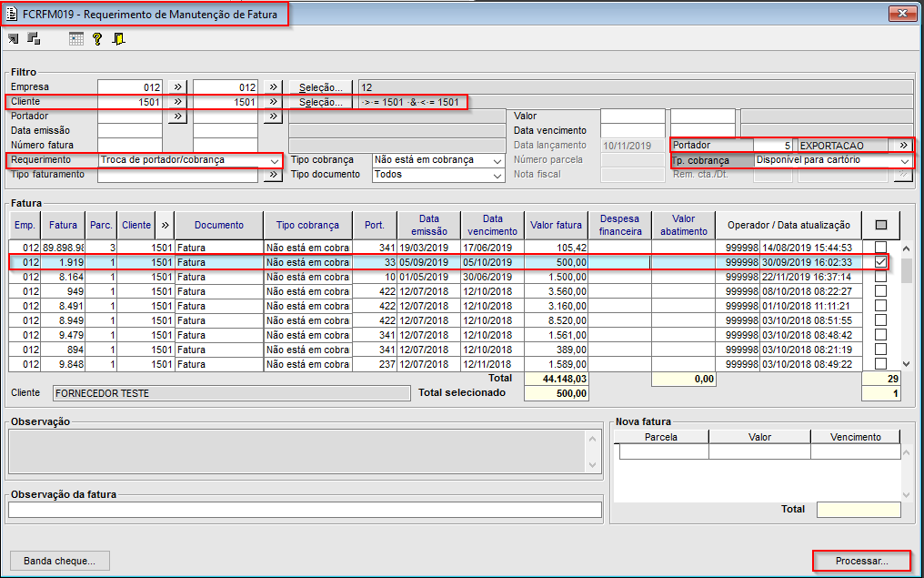Viewport: 924px width, 578px height.
Task: Click Observação box scroll down arrow
Action: pos(593,465)
